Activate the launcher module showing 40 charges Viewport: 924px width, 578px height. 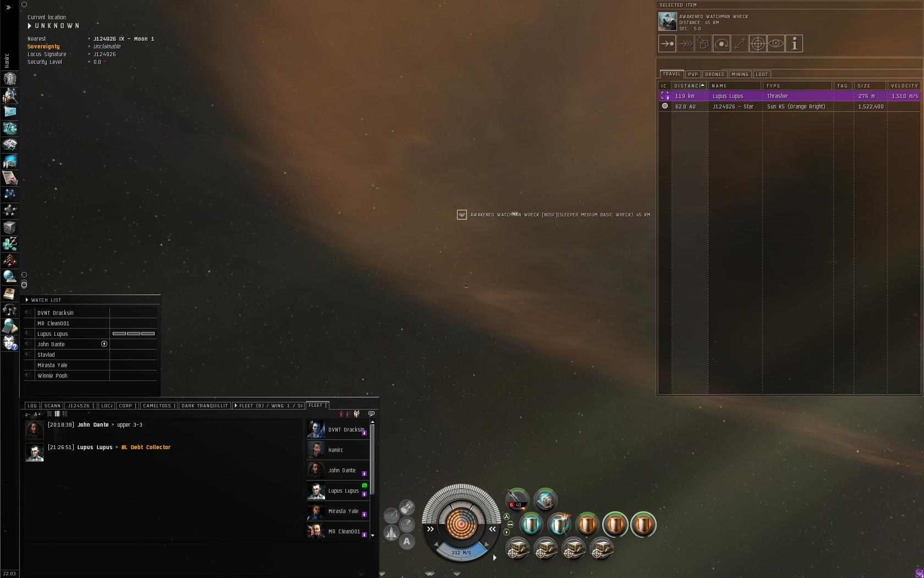tap(517, 500)
